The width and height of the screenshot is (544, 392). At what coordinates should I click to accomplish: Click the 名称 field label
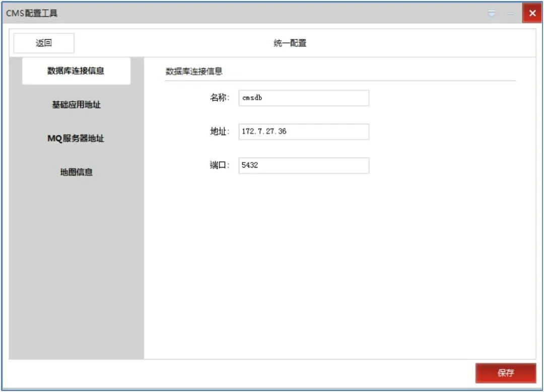coord(221,98)
